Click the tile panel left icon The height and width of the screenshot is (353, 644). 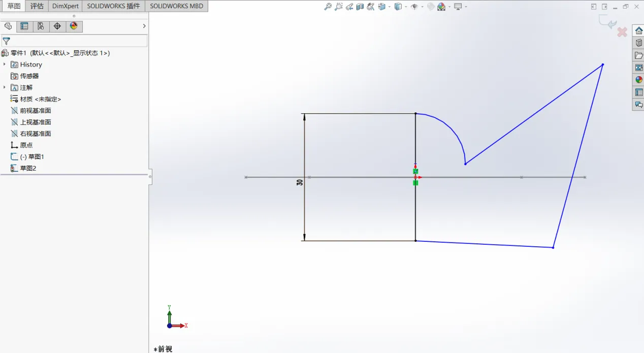coord(594,7)
